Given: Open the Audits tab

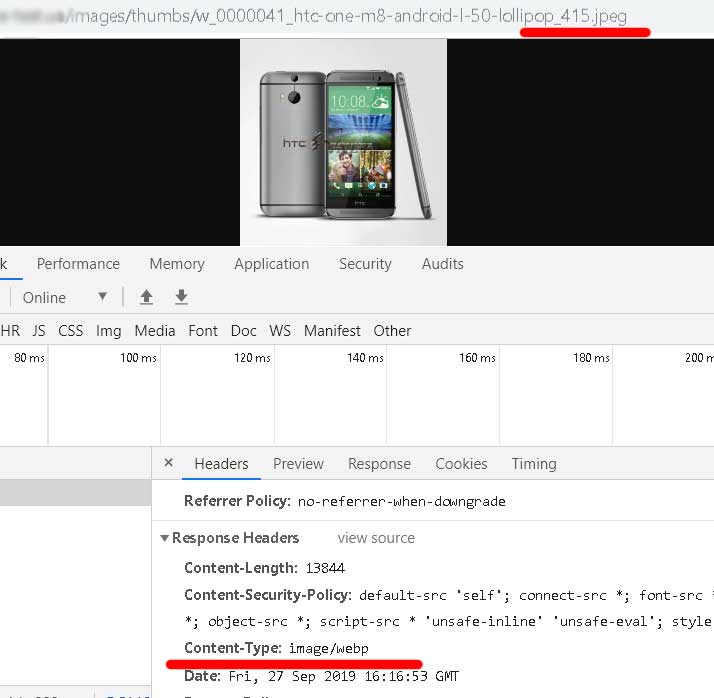Looking at the screenshot, I should 443,264.
